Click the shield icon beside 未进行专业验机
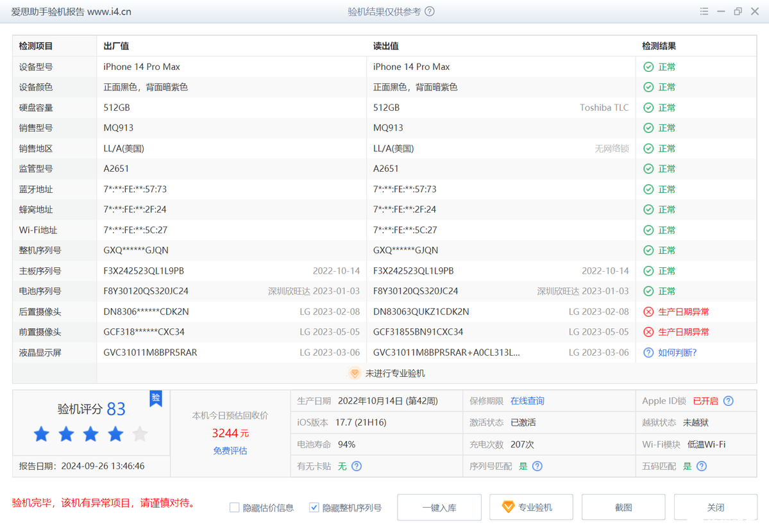Image resolution: width=769 pixels, height=532 pixels. click(355, 374)
